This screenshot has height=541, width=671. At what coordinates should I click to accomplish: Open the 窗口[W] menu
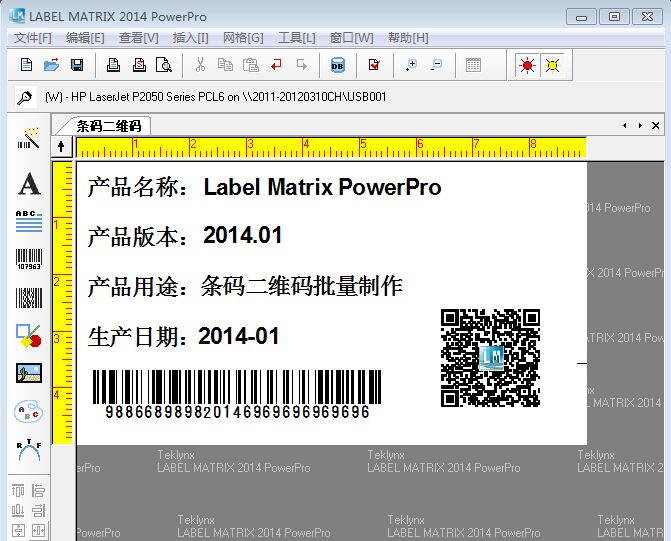point(351,38)
